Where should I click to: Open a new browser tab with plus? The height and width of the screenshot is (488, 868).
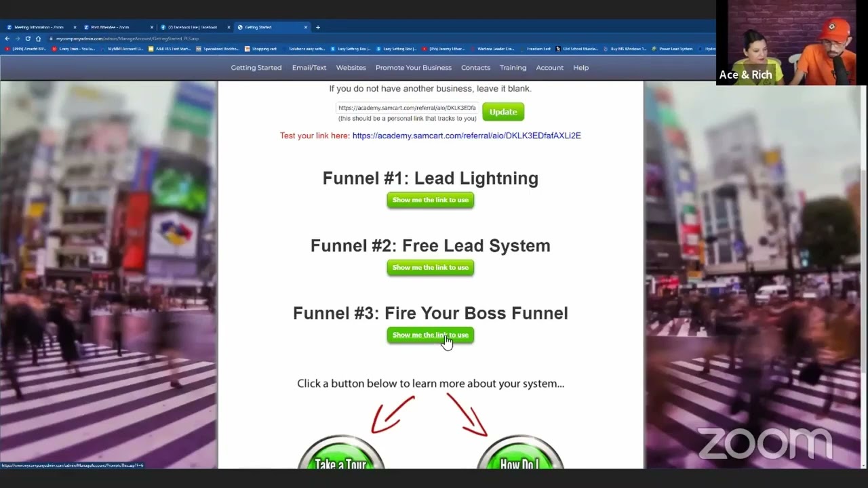click(x=318, y=27)
